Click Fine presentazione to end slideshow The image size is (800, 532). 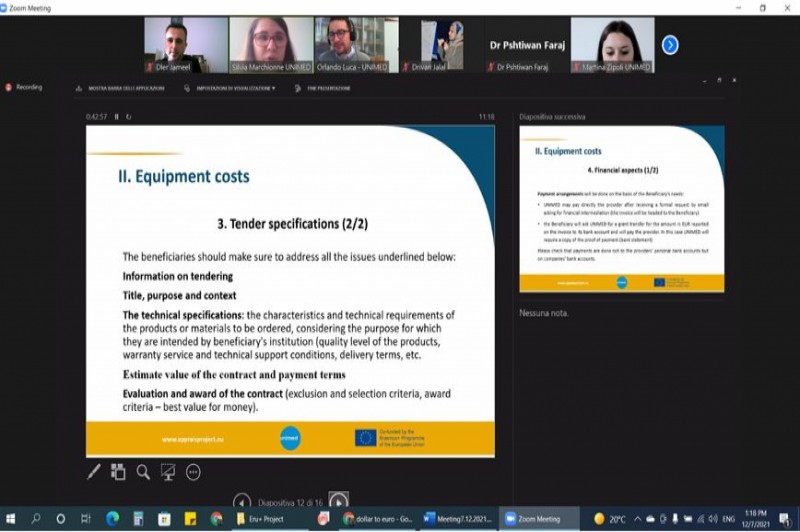click(326, 88)
